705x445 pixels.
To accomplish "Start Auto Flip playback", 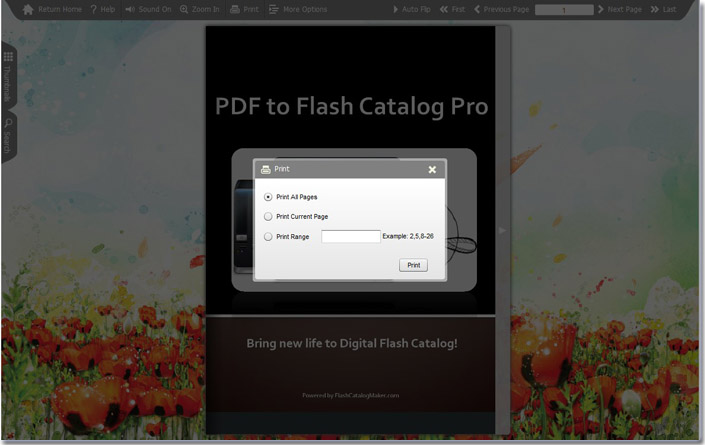I will (411, 9).
